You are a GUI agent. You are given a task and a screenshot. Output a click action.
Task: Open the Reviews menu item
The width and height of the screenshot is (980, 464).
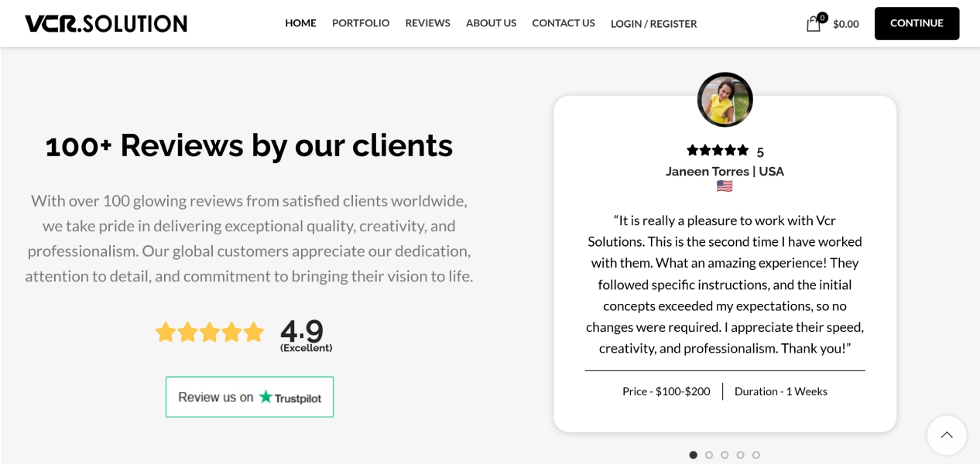(427, 23)
